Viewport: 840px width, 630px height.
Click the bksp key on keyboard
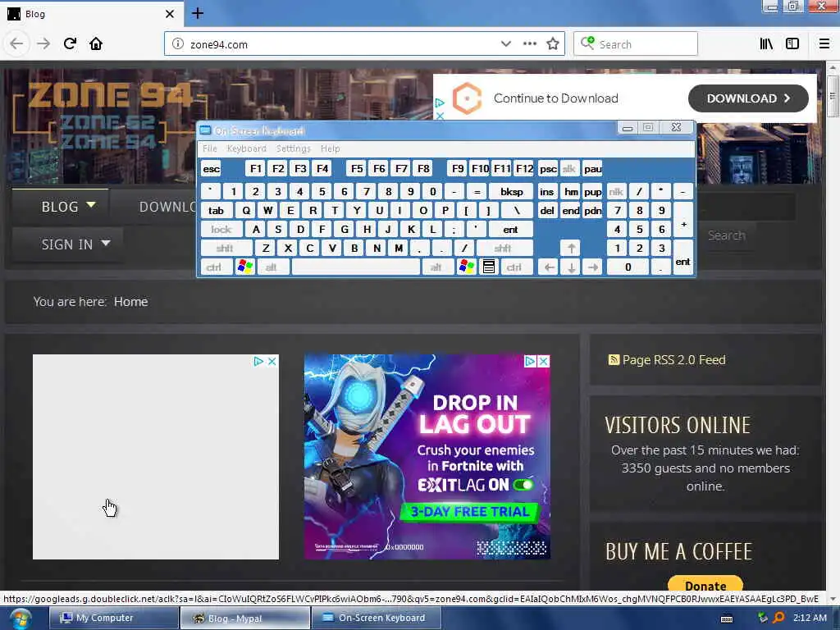click(511, 191)
